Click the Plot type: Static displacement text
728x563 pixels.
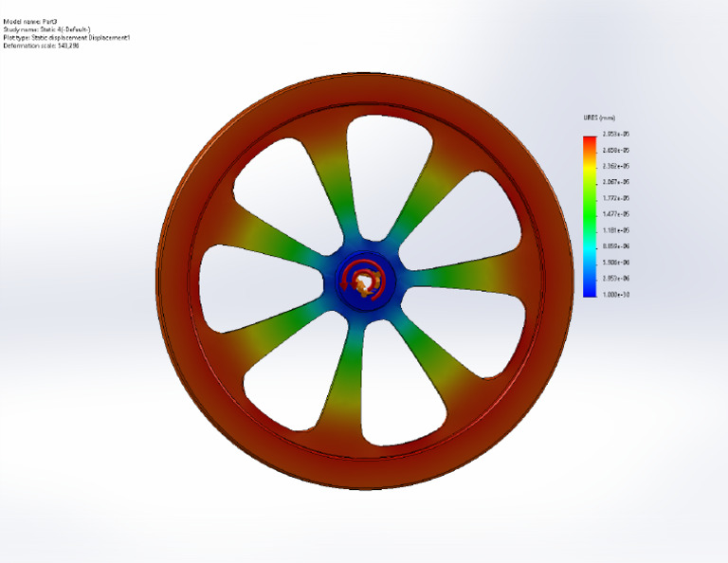point(66,37)
